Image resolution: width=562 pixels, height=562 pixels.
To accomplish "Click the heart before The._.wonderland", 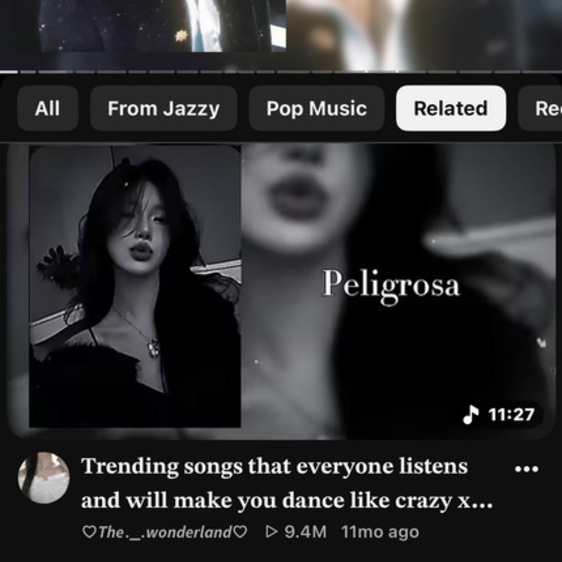I will click(x=89, y=532).
